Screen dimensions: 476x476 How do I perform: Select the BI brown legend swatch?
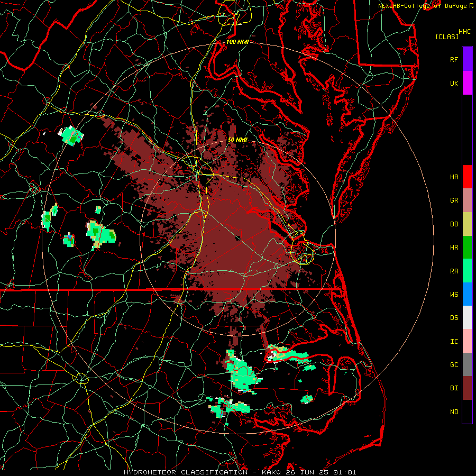467,388
